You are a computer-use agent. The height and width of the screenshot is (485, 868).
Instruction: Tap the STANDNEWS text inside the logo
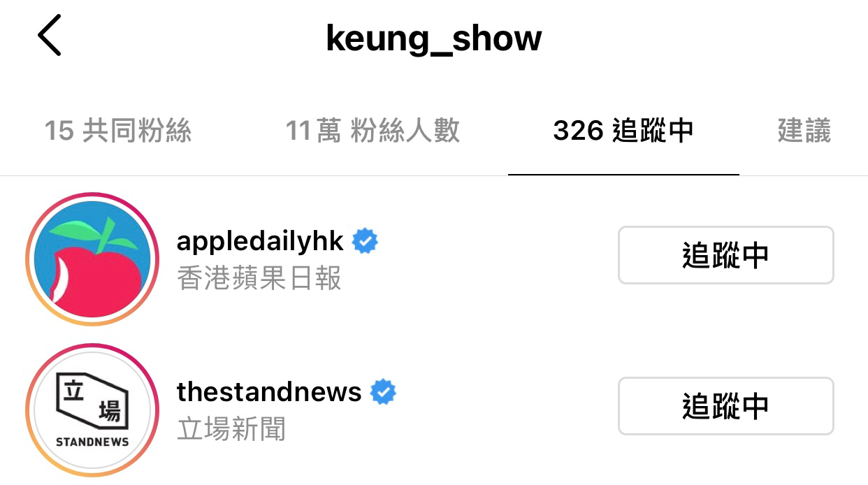(92, 442)
